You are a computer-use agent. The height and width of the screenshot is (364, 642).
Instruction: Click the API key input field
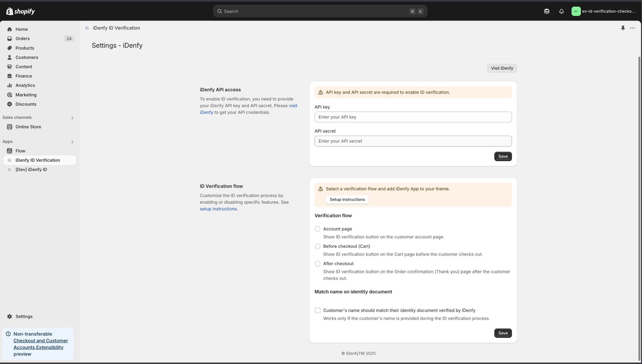point(413,117)
